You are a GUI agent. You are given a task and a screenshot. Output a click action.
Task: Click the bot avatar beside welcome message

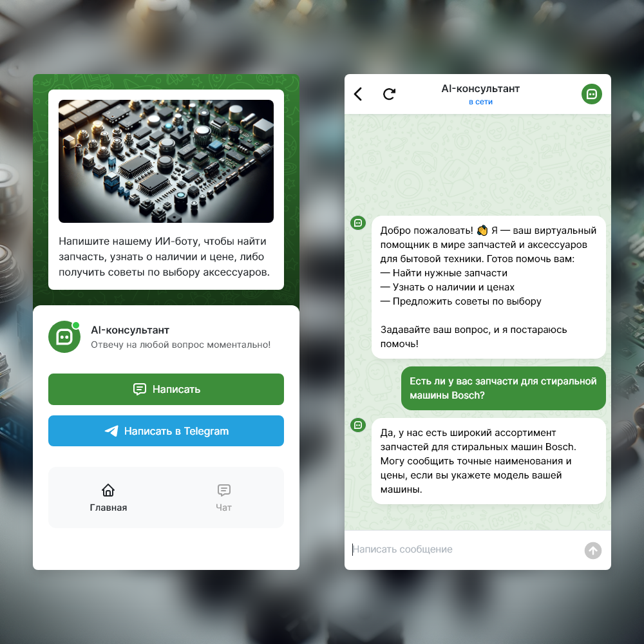pos(357,223)
